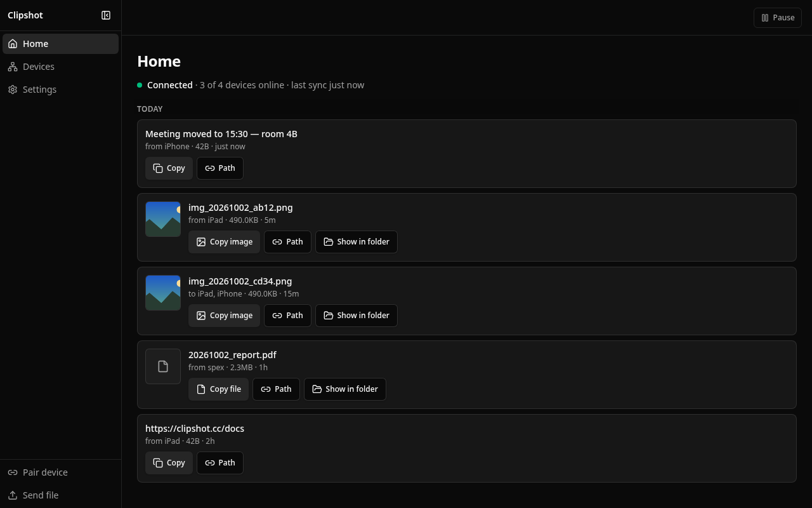
Task: Copy the 'Meeting moved to 15:30' text
Action: [x=169, y=168]
